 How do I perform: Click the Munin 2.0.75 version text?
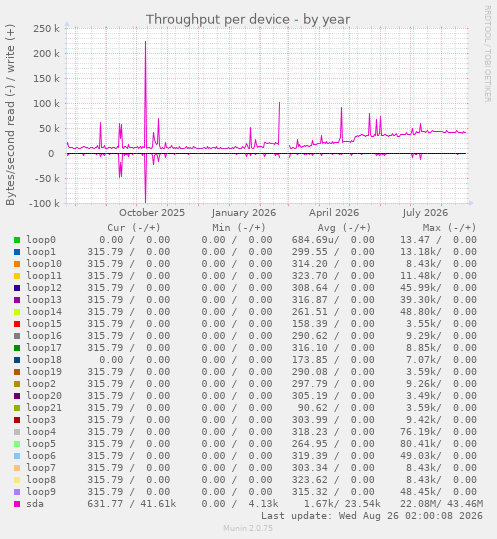pyautogui.click(x=248, y=528)
